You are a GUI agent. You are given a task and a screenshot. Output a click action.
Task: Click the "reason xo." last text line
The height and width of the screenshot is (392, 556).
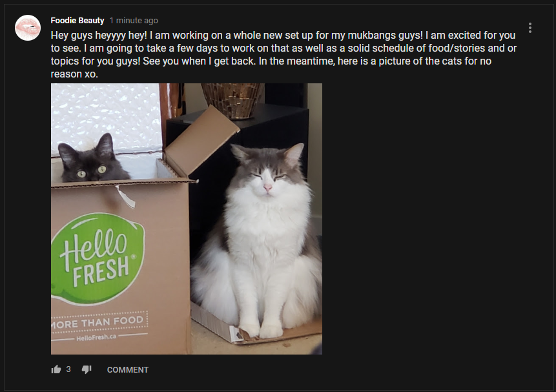coord(74,74)
